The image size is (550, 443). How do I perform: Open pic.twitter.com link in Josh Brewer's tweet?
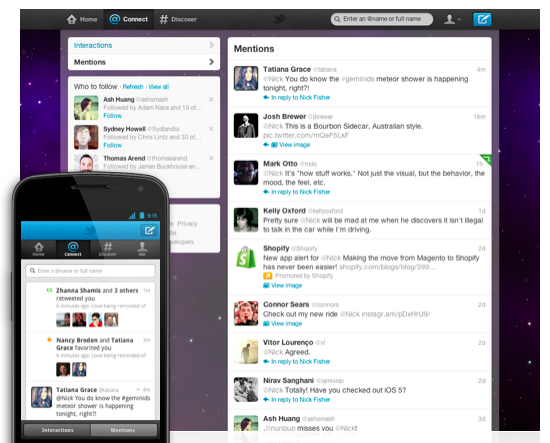tap(306, 135)
